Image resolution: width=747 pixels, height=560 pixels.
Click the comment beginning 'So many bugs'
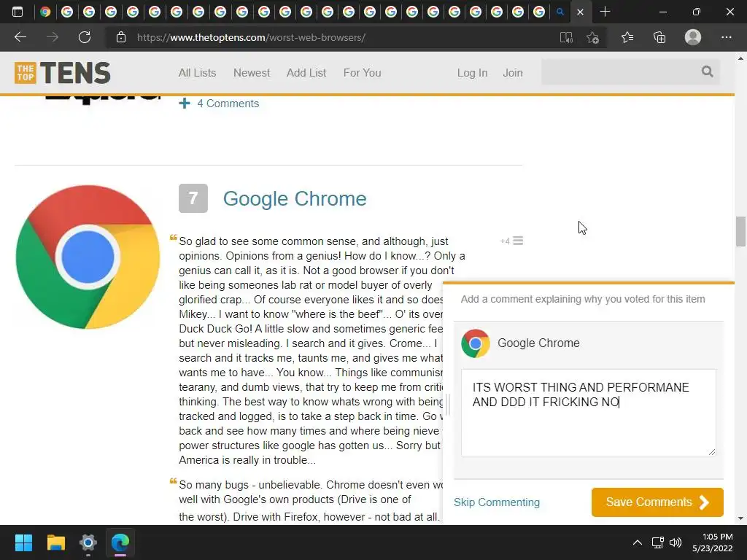click(309, 500)
